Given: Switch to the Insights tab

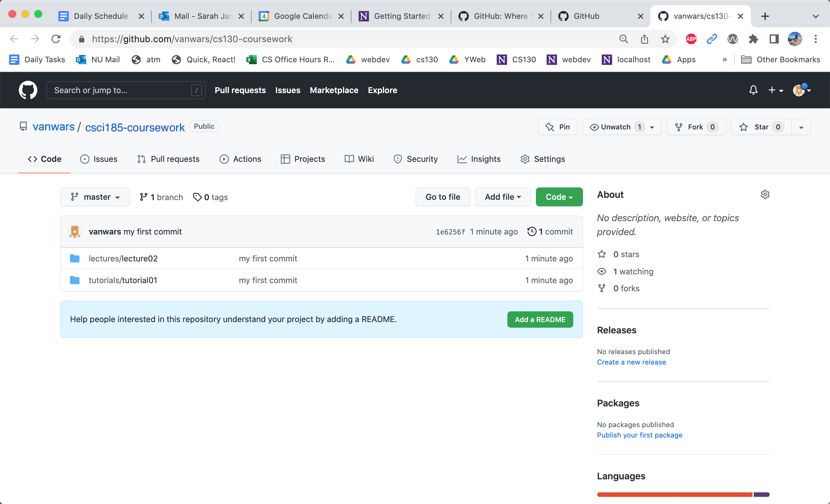Looking at the screenshot, I should [x=479, y=159].
